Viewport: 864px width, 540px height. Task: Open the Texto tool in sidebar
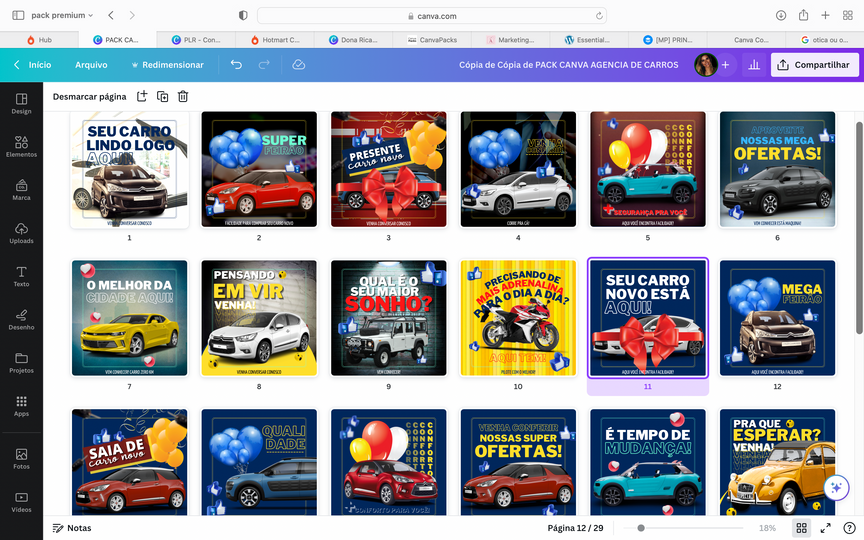point(21,276)
